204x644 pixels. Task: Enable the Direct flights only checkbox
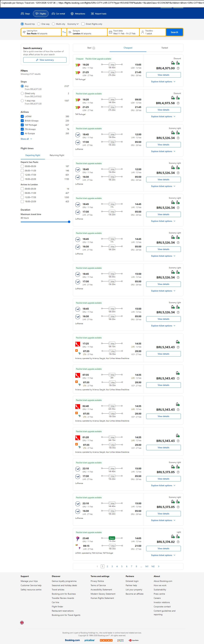pos(83,24)
